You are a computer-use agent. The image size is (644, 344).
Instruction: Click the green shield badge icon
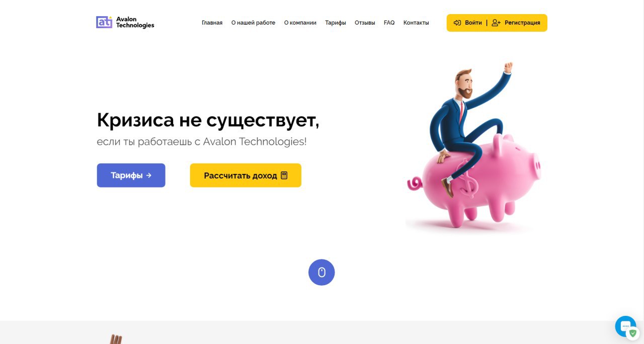[633, 333]
